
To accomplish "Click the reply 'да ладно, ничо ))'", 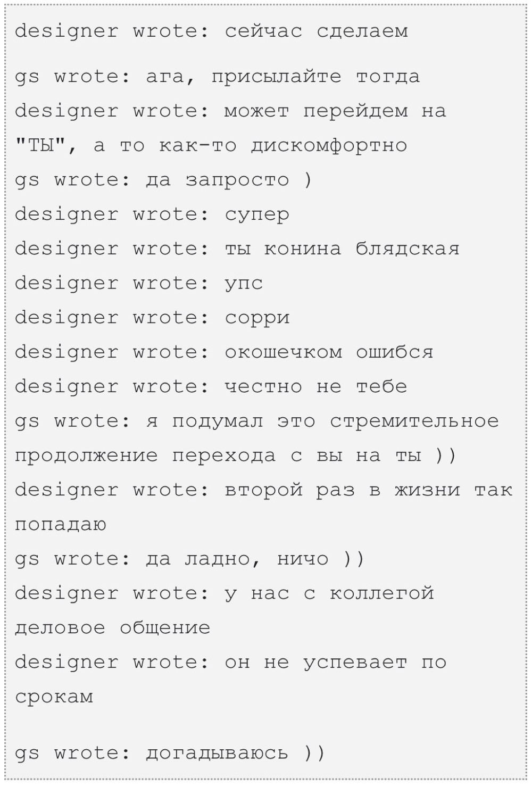I will tap(255, 559).
